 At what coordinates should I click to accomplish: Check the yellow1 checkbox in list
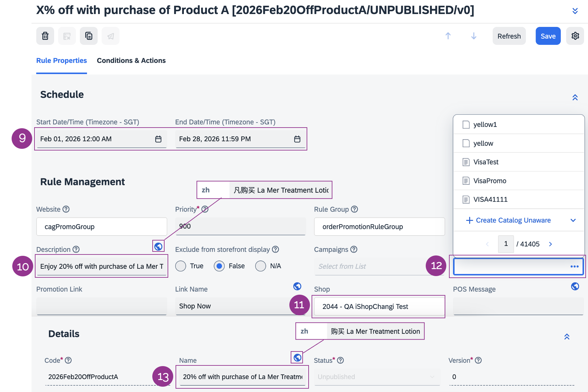pyautogui.click(x=466, y=125)
